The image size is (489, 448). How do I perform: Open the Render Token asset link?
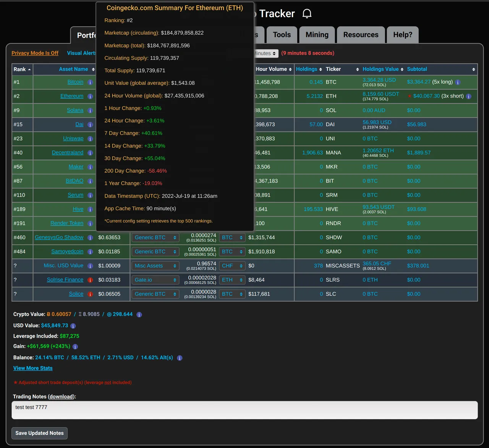[x=67, y=224]
